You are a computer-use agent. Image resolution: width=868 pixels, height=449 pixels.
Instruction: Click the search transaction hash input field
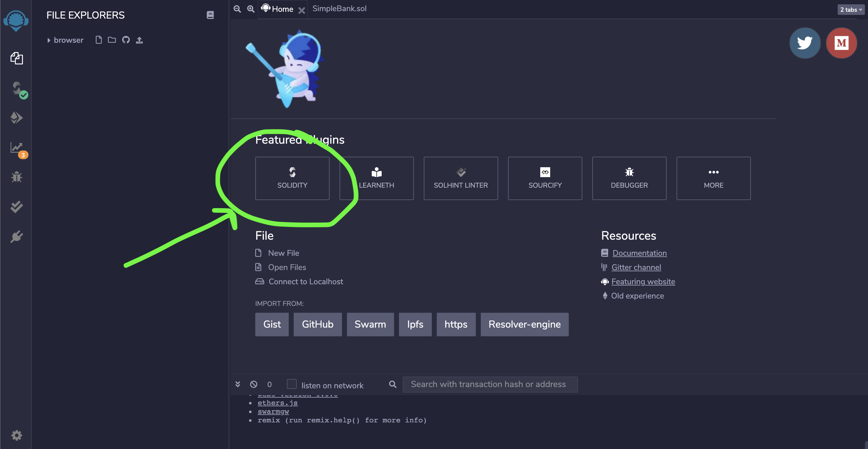pyautogui.click(x=489, y=384)
